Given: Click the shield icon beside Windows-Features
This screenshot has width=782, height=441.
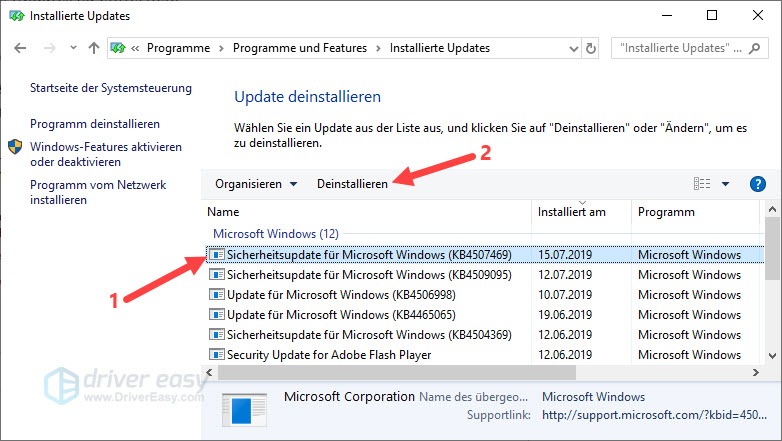Looking at the screenshot, I should pyautogui.click(x=15, y=147).
